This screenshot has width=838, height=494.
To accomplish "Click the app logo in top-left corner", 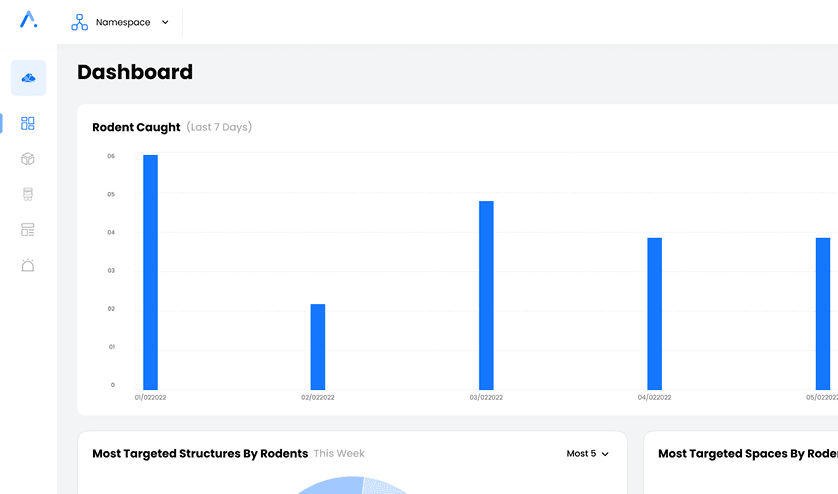I will pos(28,20).
